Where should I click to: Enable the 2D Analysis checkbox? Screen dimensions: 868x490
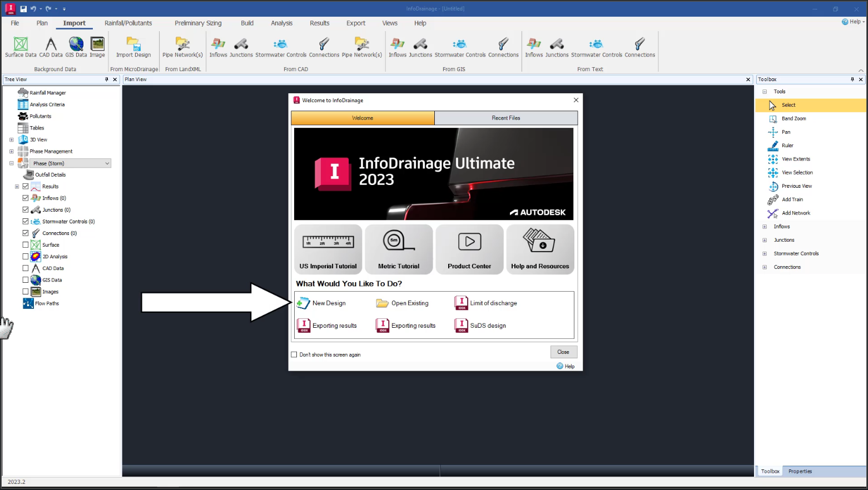pos(26,256)
